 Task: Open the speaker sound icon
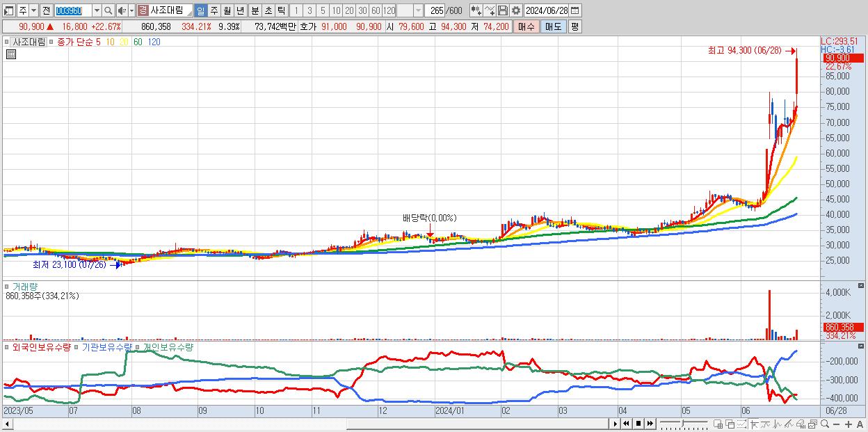122,10
